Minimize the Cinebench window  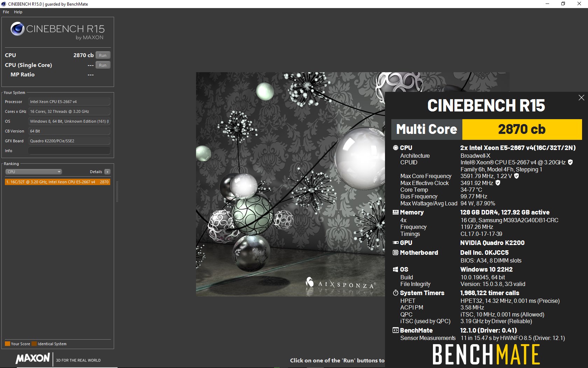547,4
